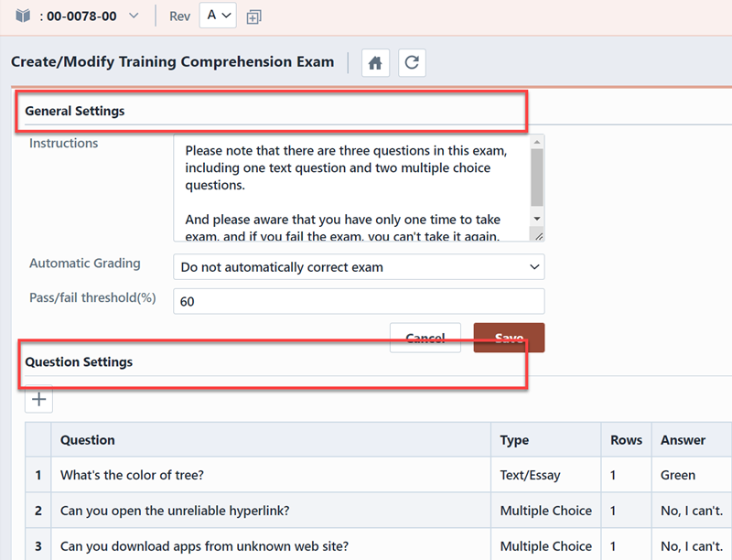Select question "Can you open the unreliable hyperlink?"

pyautogui.click(x=175, y=511)
